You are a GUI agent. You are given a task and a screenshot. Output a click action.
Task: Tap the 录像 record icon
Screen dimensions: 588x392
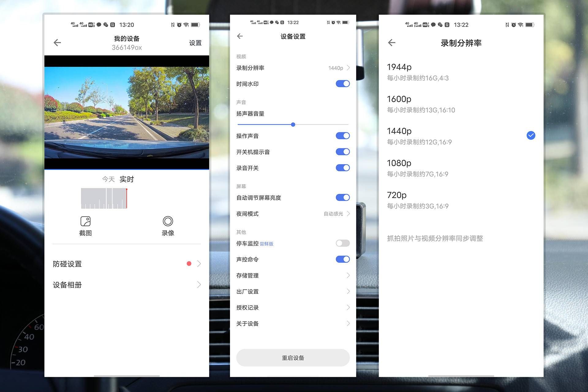(x=168, y=221)
